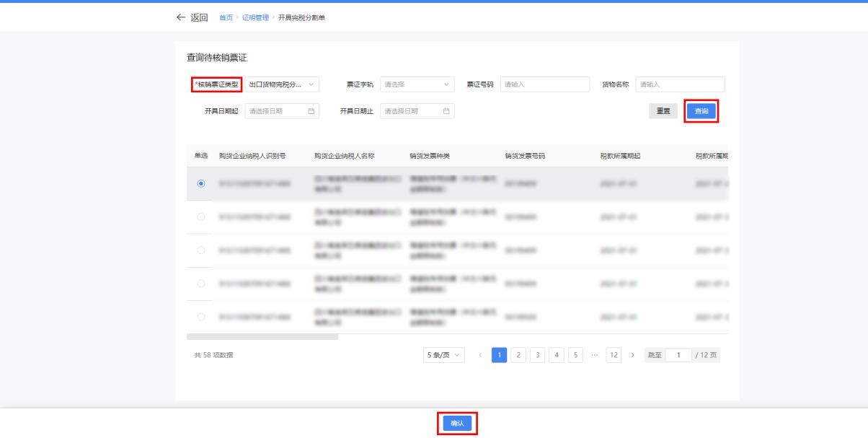This screenshot has height=438, width=868.
Task: Click the current page 1 button
Action: coord(500,354)
